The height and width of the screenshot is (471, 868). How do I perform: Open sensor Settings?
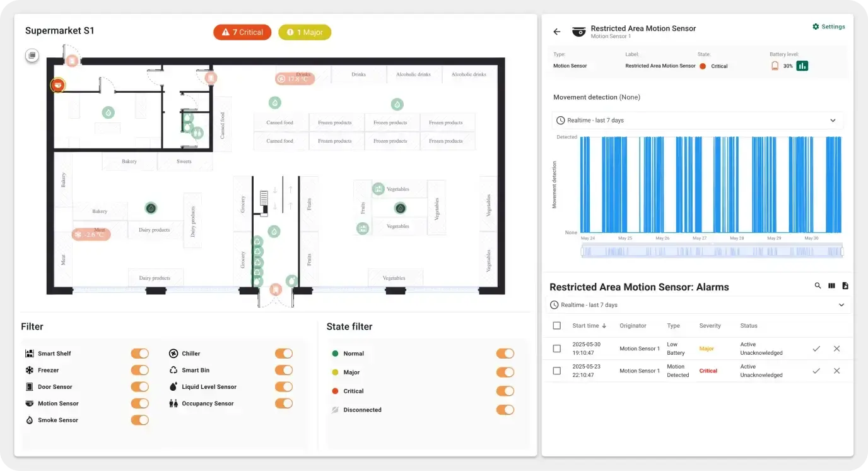(x=828, y=27)
